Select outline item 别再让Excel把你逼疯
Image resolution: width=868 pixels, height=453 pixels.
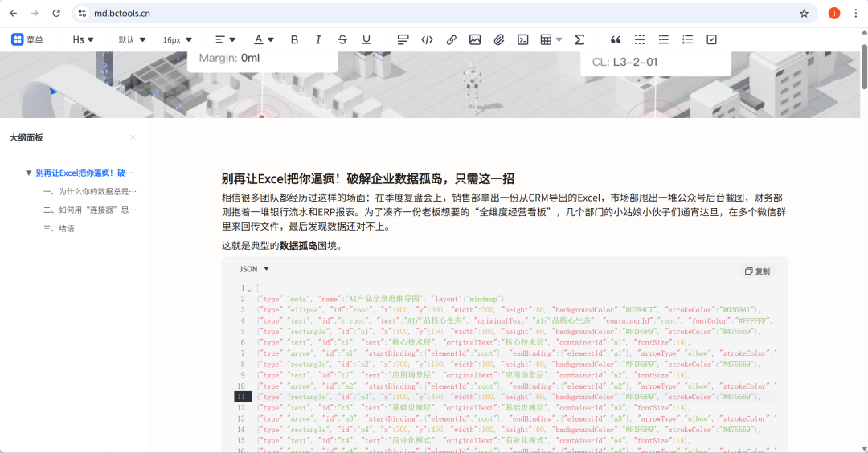coord(84,173)
